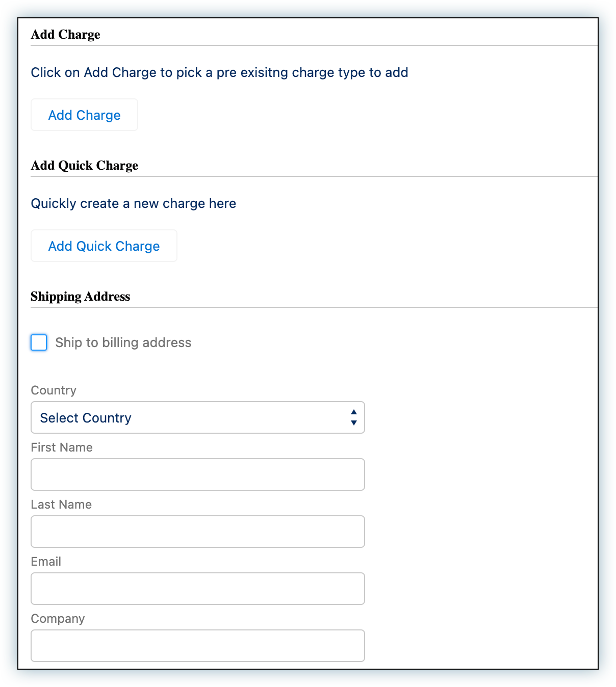Click the Country field label
Screen dimensions: 616x687
pyautogui.click(x=54, y=390)
